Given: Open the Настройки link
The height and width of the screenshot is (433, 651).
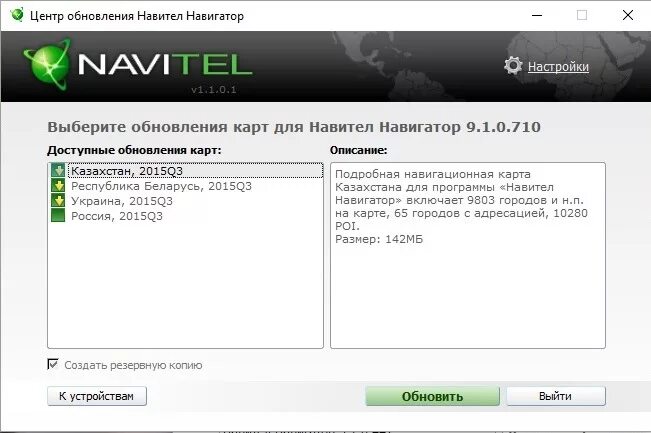Looking at the screenshot, I should [558, 67].
